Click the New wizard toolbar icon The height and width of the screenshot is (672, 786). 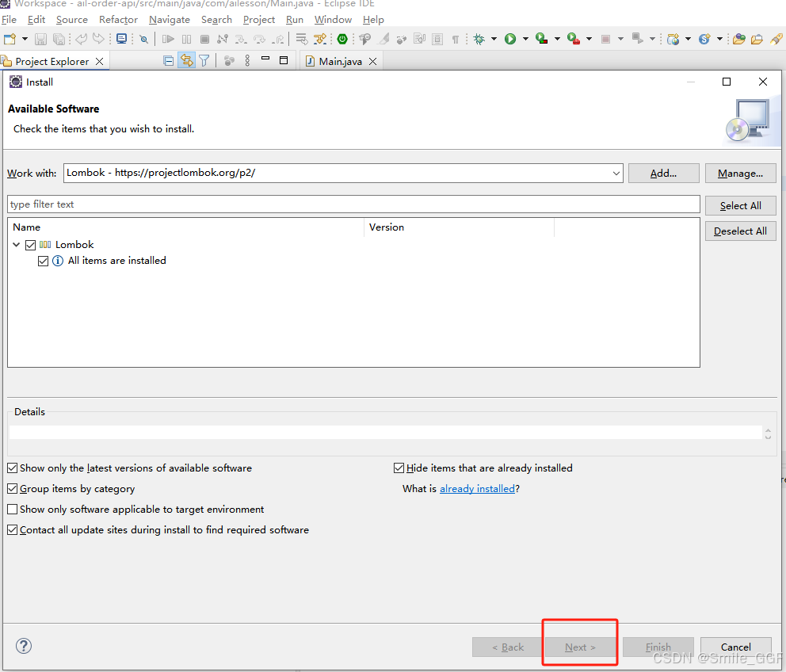point(10,39)
